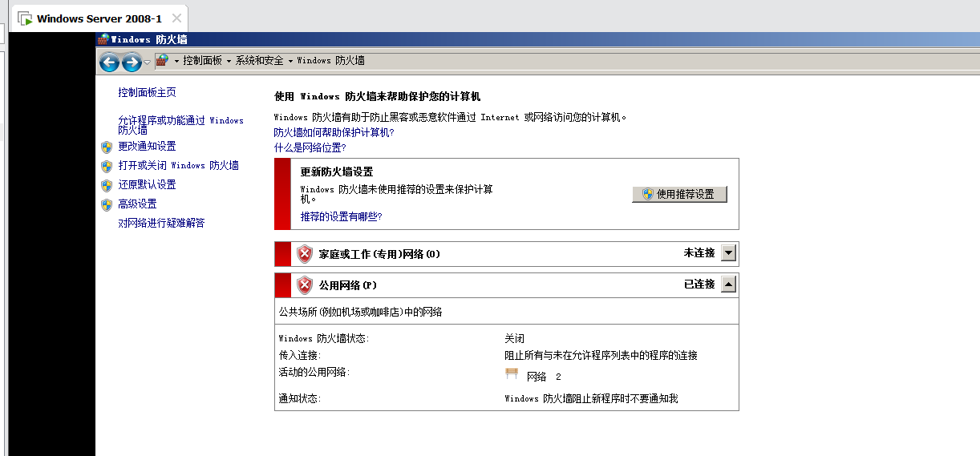The image size is (980, 456).
Task: Click Windows 防火墙 title bar icon
Action: point(103,38)
